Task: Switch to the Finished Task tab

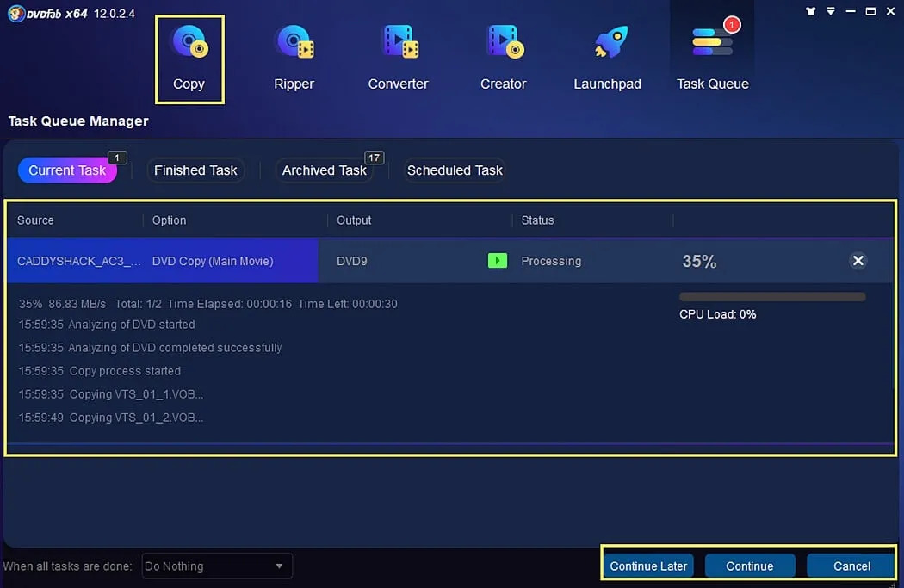Action: (x=195, y=170)
